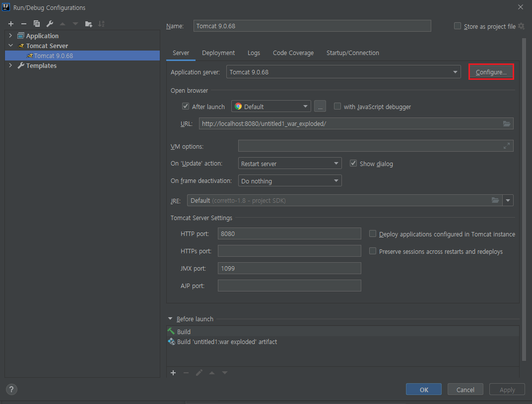Add a new run configuration
This screenshot has width=532, height=404.
tap(11, 24)
